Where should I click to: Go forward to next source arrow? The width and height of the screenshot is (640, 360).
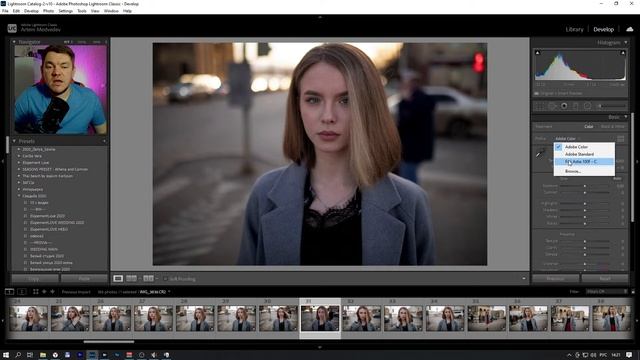(52, 292)
